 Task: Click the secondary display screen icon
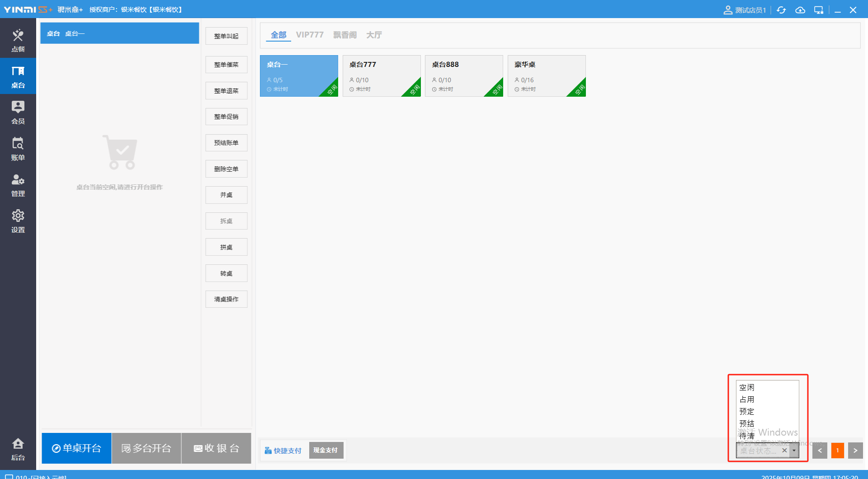tap(819, 10)
